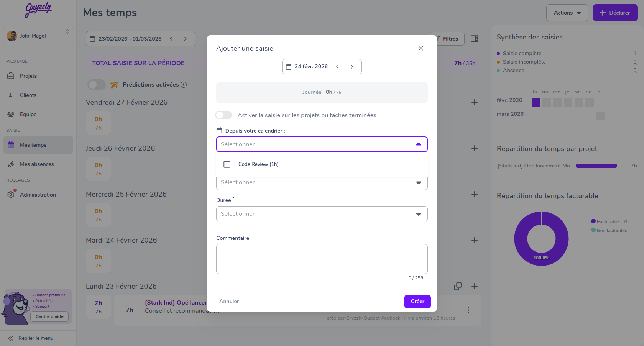This screenshot has height=346, width=644.
Task: Go to next day in modal date picker
Action: point(352,67)
